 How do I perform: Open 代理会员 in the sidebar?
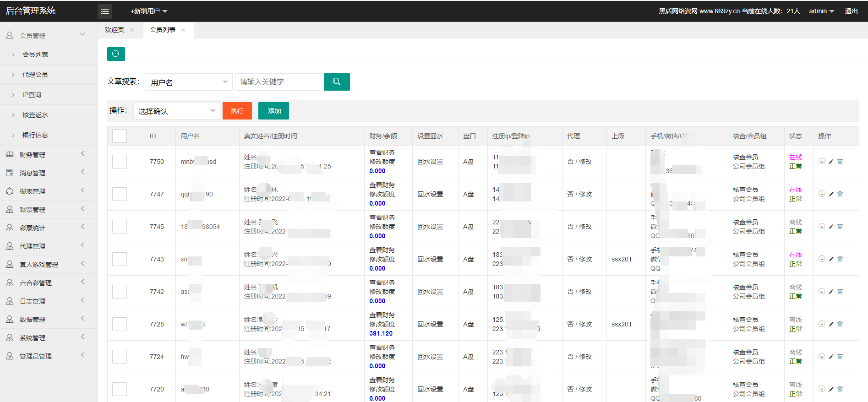click(35, 75)
